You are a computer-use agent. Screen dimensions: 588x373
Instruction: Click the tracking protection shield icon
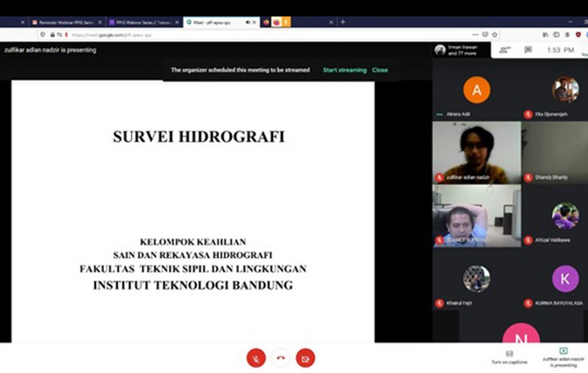point(42,35)
